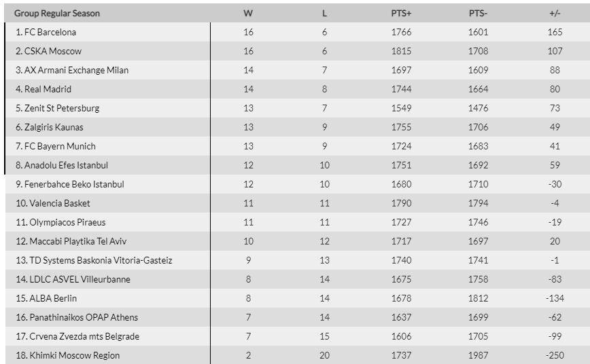Select the Maccabi Playtika Tel Aviv entry
Screen dimensions: 590x364
(x=78, y=241)
